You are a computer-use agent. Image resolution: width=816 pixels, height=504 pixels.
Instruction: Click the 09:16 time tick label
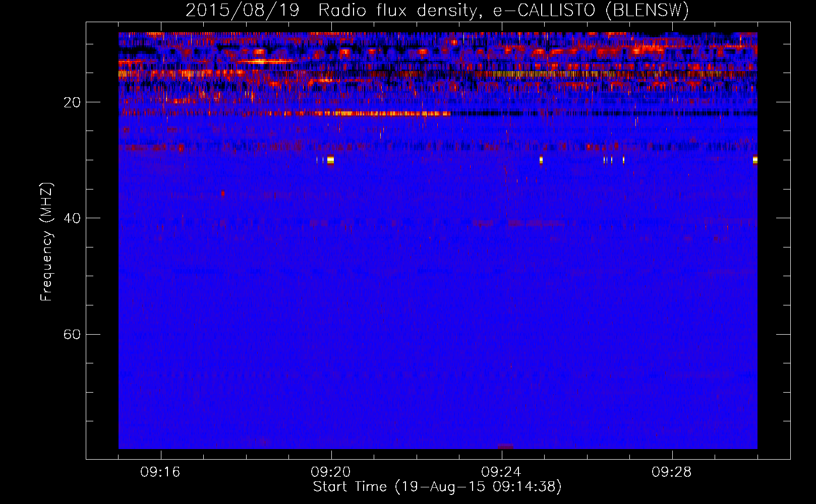tap(160, 472)
